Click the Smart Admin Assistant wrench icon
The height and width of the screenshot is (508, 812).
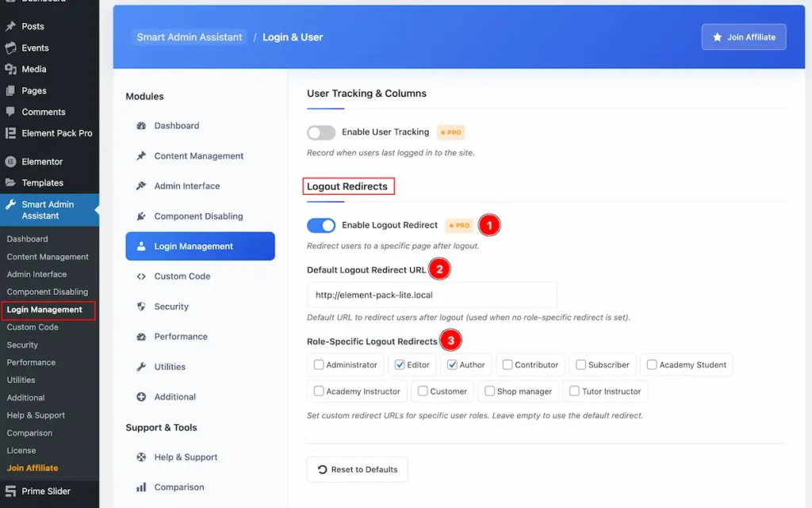(x=10, y=204)
